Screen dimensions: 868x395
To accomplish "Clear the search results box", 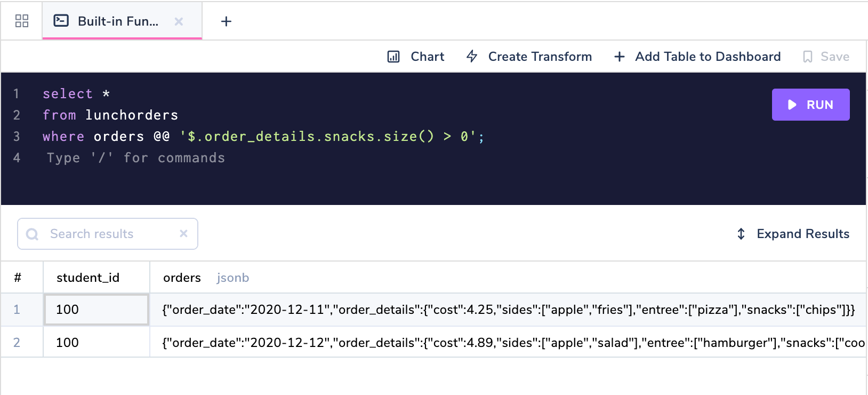I will click(x=183, y=233).
